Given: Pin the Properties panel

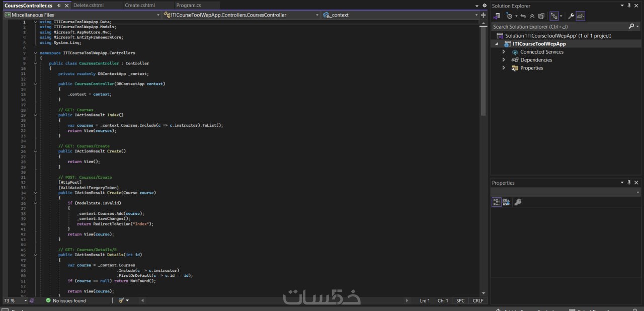Looking at the screenshot, I should click(x=629, y=183).
